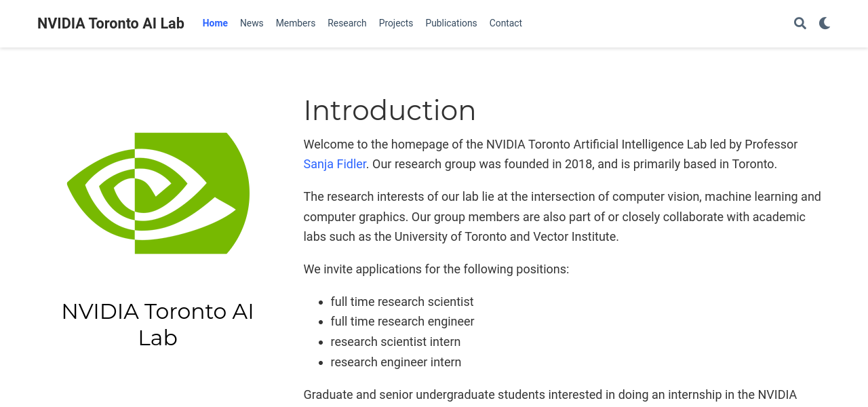Select Research in the navigation bar
This screenshot has height=407, width=868.
pos(347,23)
